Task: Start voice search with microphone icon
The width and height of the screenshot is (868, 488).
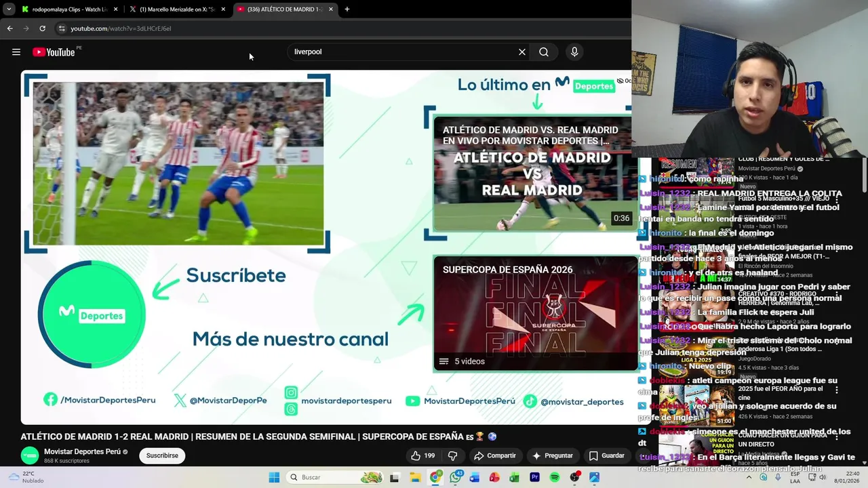Action: click(x=574, y=52)
